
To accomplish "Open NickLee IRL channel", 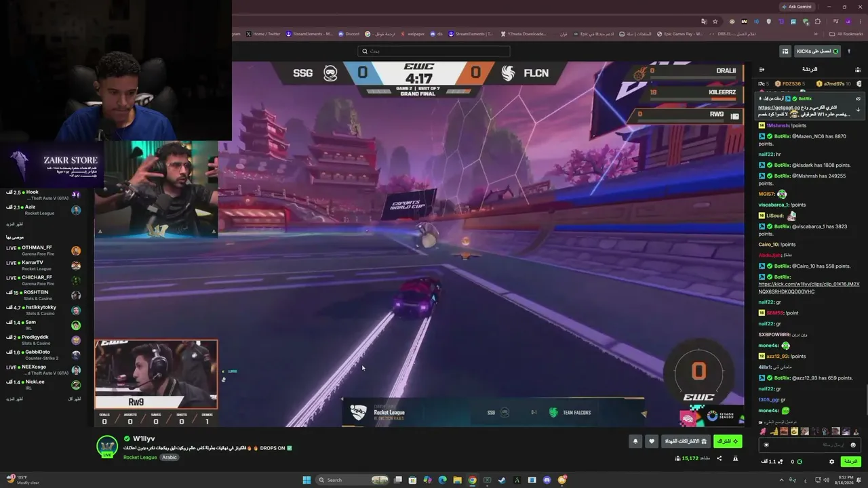I will (42, 385).
